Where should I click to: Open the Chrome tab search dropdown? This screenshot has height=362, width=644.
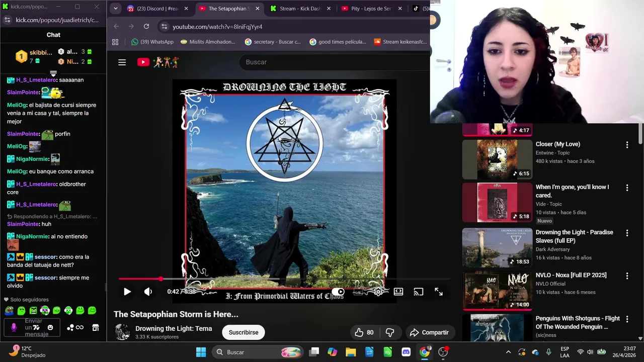[115, 9]
